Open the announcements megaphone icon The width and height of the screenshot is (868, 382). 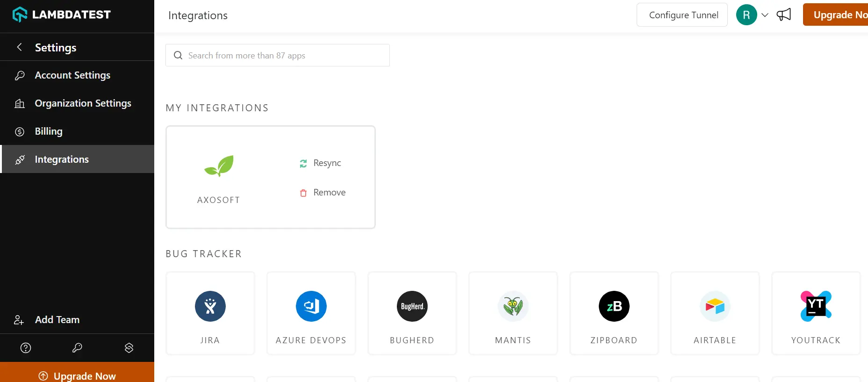pos(784,15)
